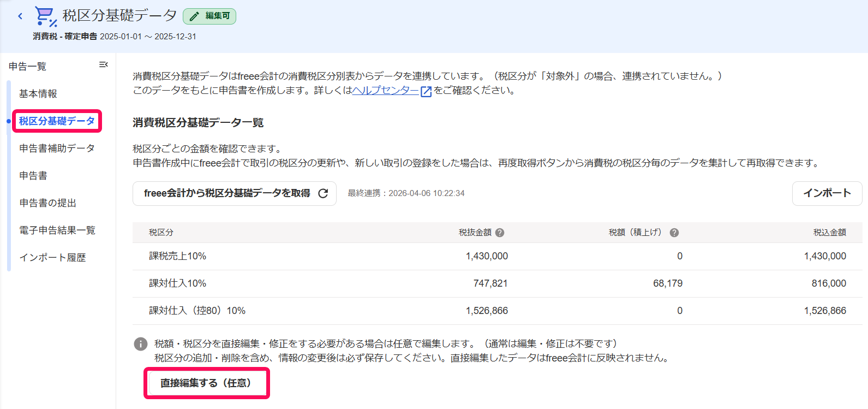Click the refresh icon in the data fetch button
The width and height of the screenshot is (868, 409).
click(323, 193)
